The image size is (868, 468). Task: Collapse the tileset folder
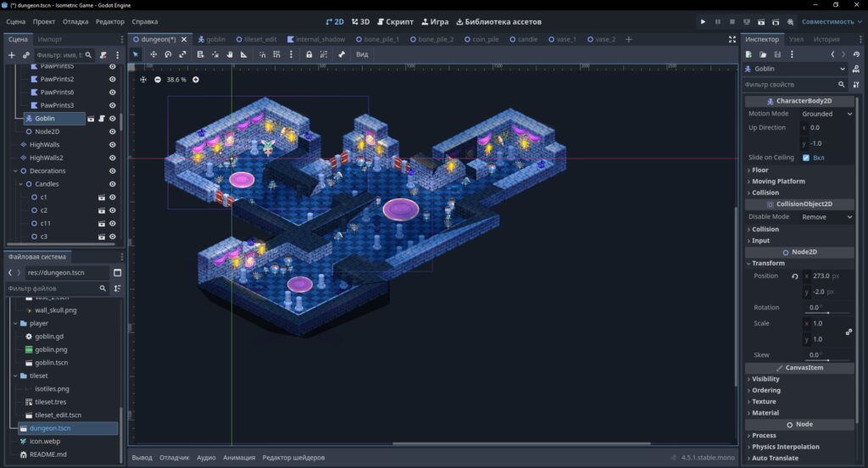tap(15, 376)
